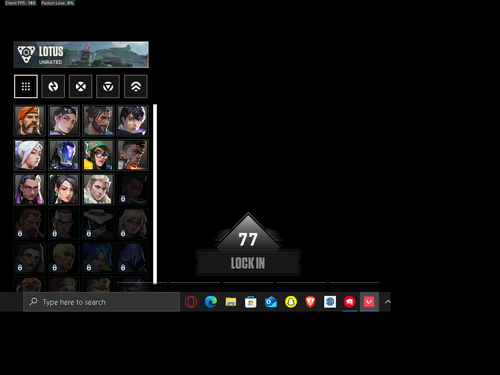Open File Explorer from taskbar

click(231, 302)
